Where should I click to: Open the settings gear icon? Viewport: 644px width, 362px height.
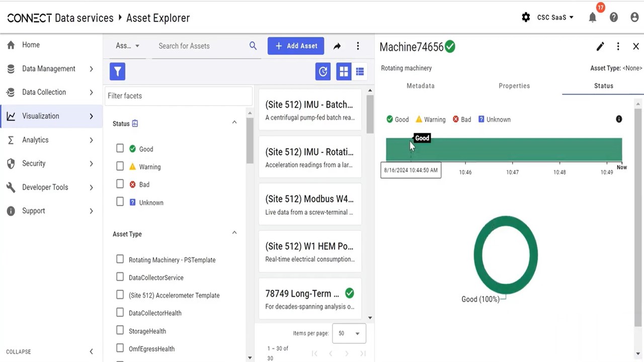pos(526,18)
